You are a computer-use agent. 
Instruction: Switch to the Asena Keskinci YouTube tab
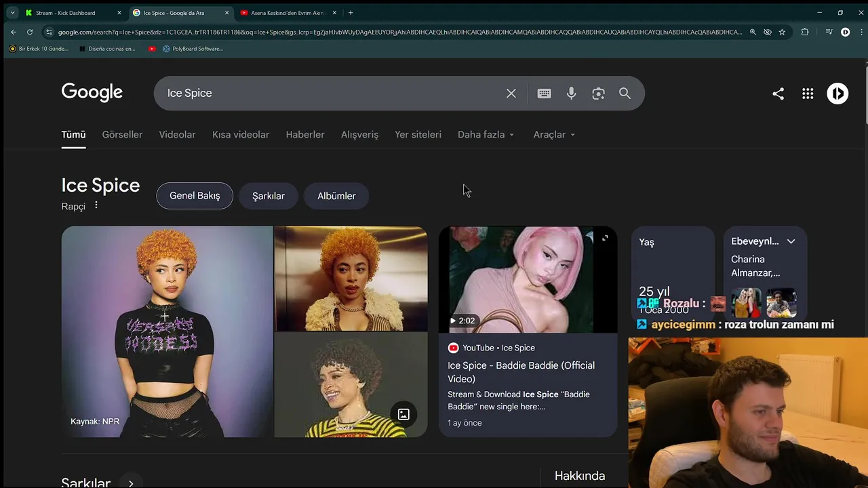(288, 13)
